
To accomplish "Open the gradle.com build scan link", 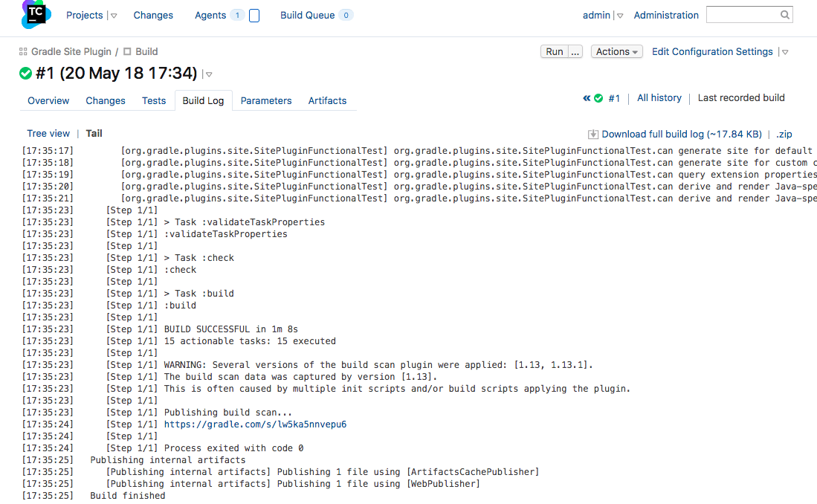I will 255,424.
